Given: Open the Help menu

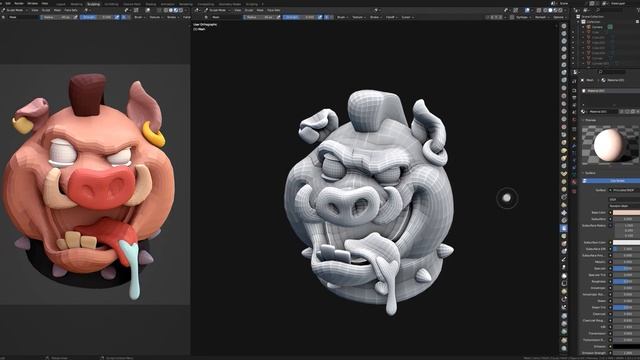Looking at the screenshot, I should pyautogui.click(x=45, y=3).
